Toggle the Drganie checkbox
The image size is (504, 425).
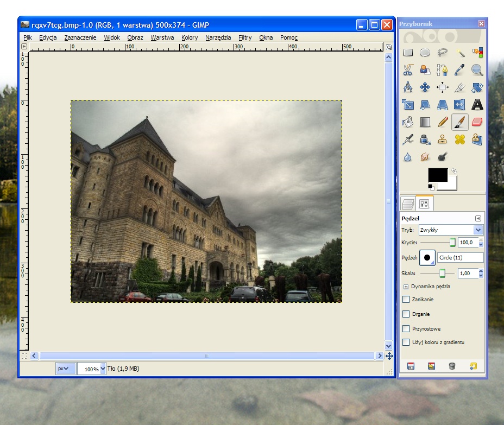coord(406,314)
